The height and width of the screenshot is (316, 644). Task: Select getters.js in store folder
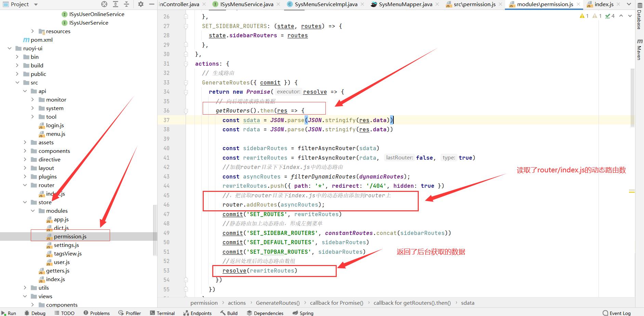pos(57,271)
